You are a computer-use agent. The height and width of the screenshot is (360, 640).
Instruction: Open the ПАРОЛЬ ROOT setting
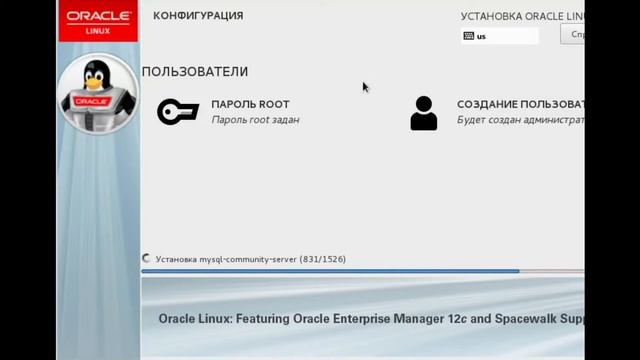point(250,104)
